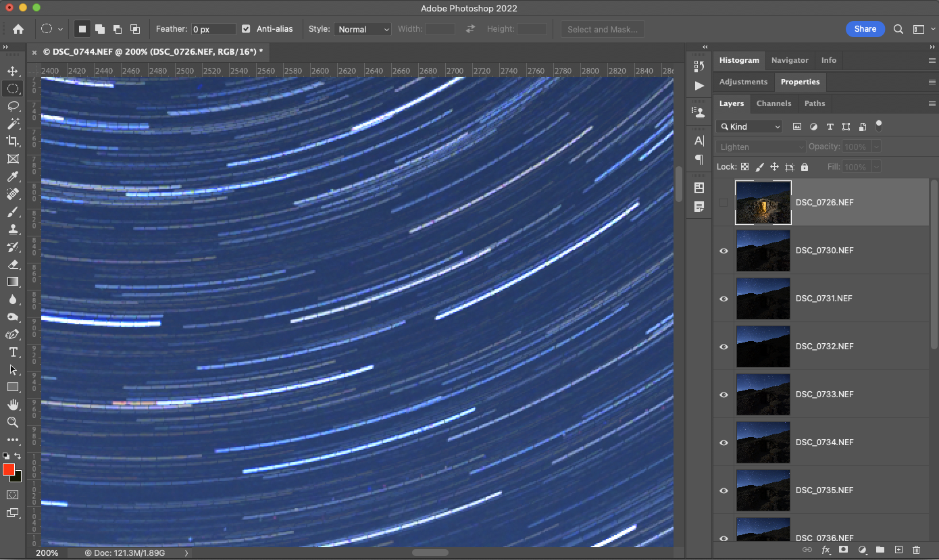The width and height of the screenshot is (939, 560).
Task: Switch to the Histogram tab
Action: tap(739, 60)
